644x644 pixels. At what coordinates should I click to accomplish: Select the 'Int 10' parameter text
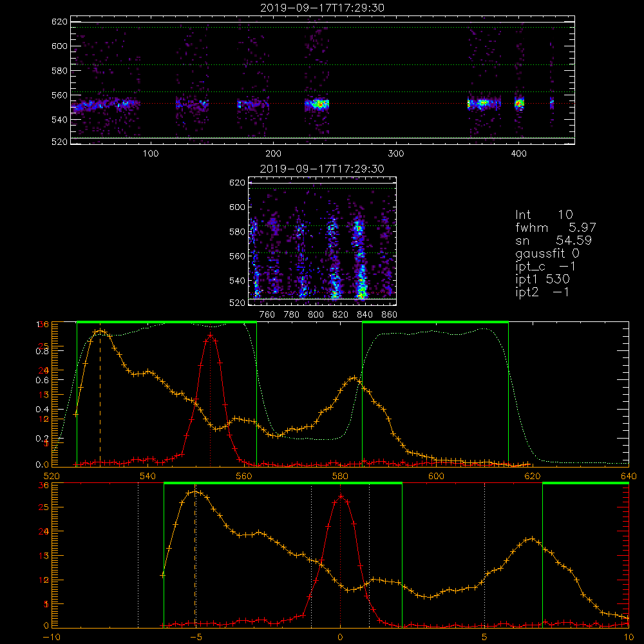(x=544, y=214)
